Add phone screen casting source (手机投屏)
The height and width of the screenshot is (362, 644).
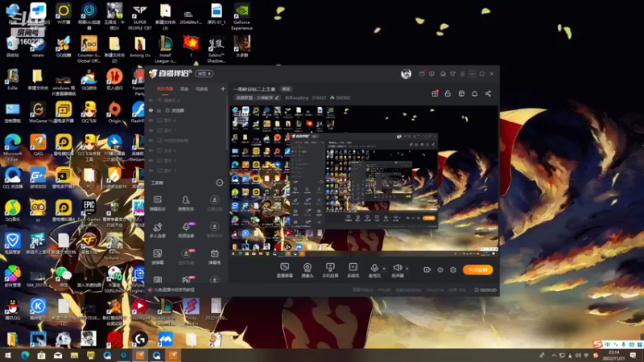[x=330, y=270]
